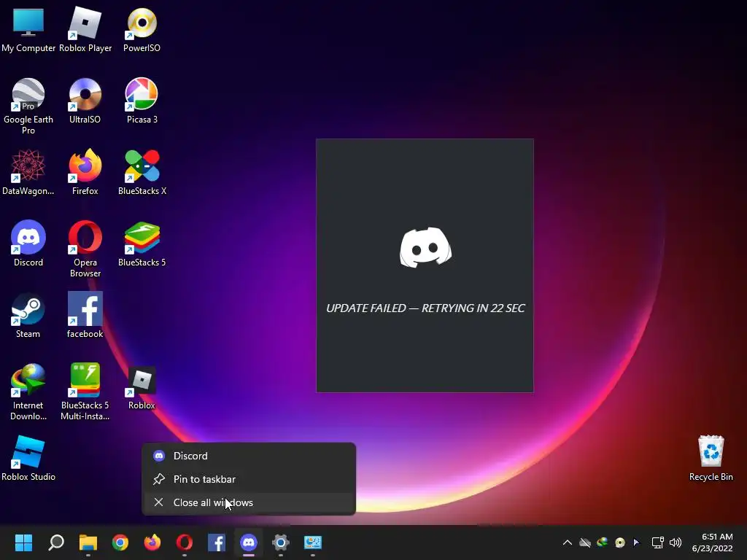Open Picasa 3 shortcut
The height and width of the screenshot is (560, 747).
pos(142,101)
